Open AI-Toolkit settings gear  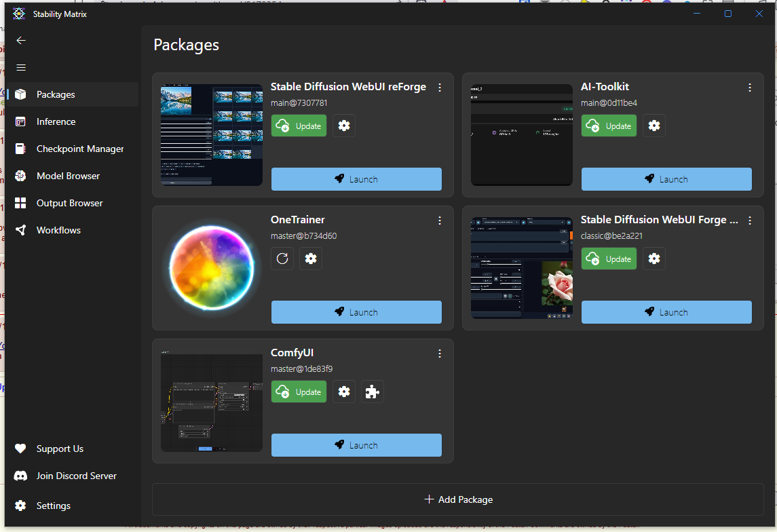pyautogui.click(x=654, y=126)
